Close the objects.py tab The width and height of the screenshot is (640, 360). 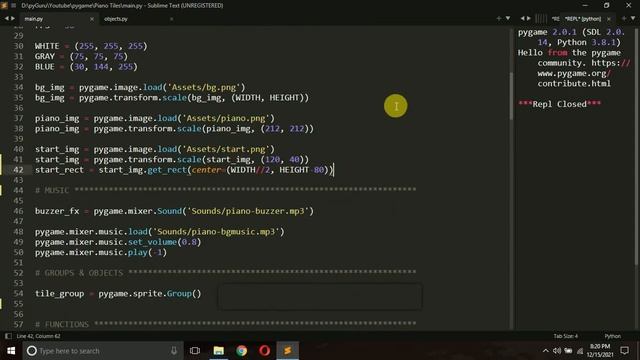pyautogui.click(x=171, y=19)
